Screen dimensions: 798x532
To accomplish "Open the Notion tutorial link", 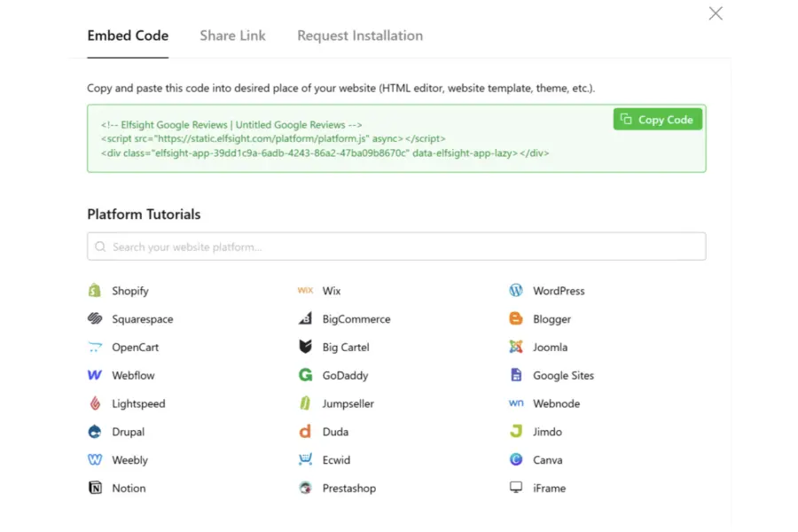I will (129, 488).
